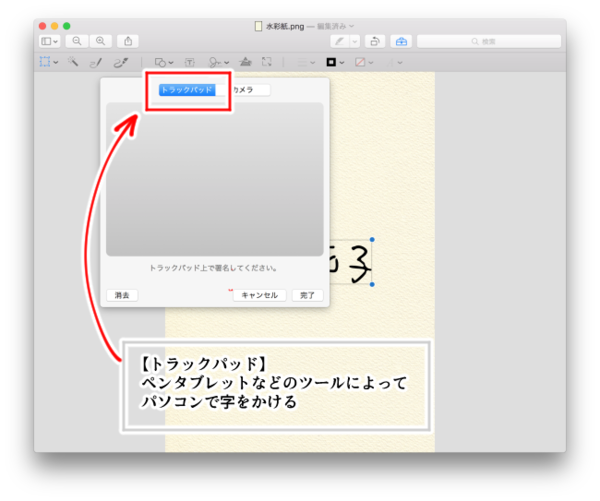Click the highlight pen icon
The width and height of the screenshot is (600, 501).
pos(339,41)
